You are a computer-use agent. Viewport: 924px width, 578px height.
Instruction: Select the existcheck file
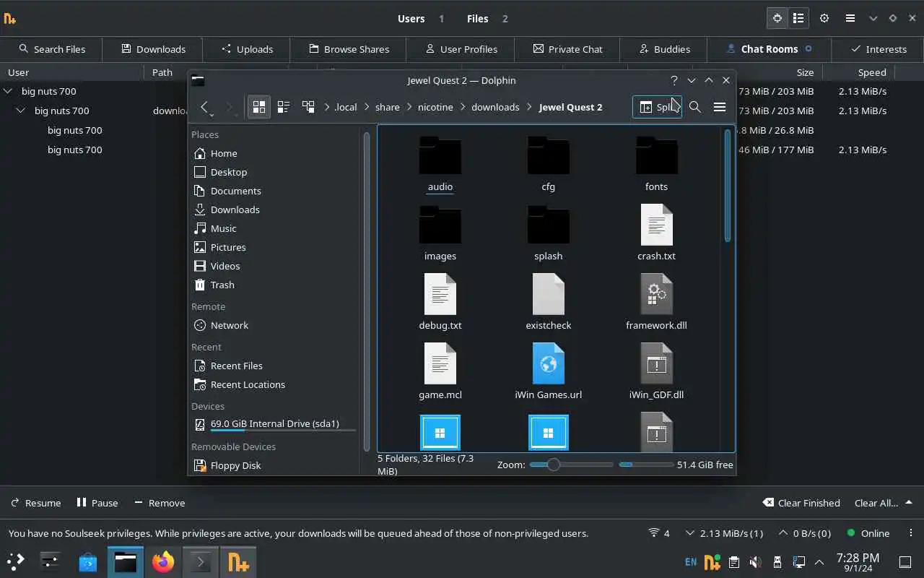click(x=549, y=303)
